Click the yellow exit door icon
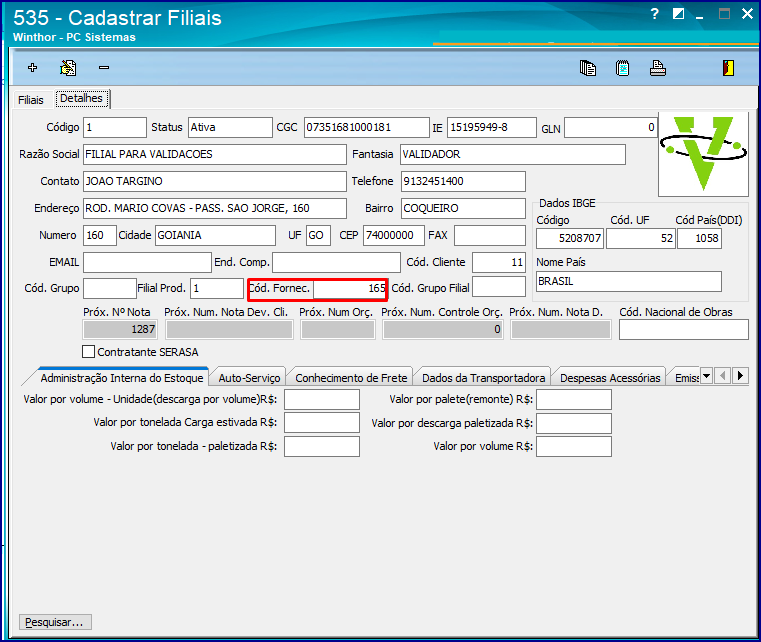 [728, 68]
